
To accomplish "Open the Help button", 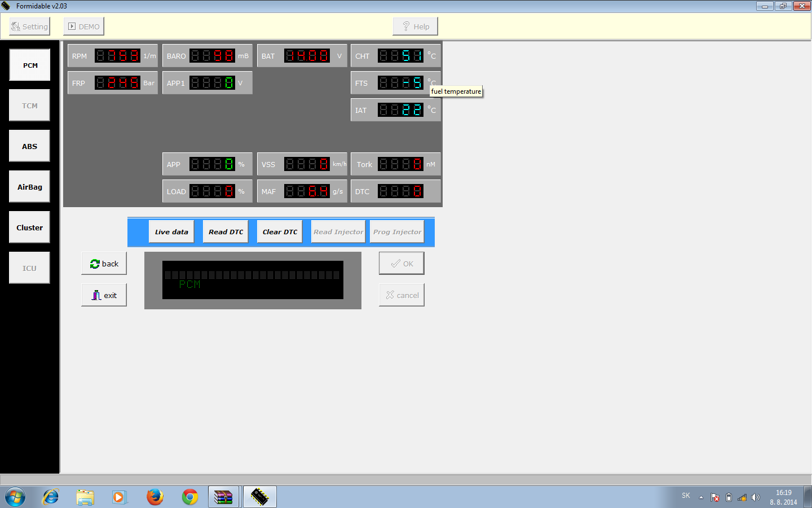I will [415, 27].
